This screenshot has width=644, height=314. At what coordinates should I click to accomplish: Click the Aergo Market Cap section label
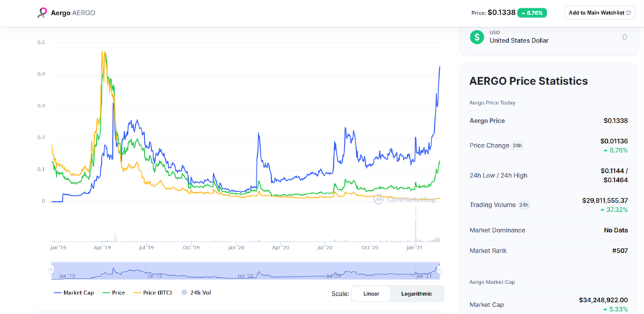[492, 282]
